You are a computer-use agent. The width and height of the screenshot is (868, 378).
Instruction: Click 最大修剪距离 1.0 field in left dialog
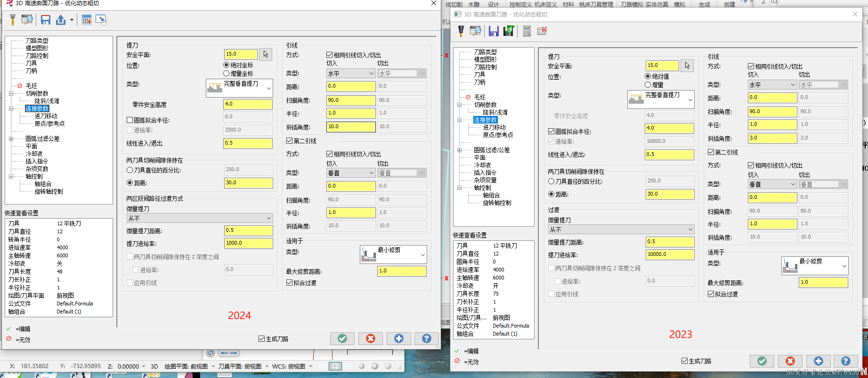tap(402, 271)
